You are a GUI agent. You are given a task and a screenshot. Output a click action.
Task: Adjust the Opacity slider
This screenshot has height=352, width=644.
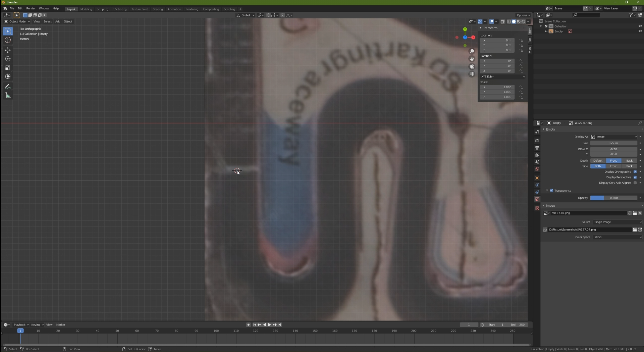[x=614, y=198]
